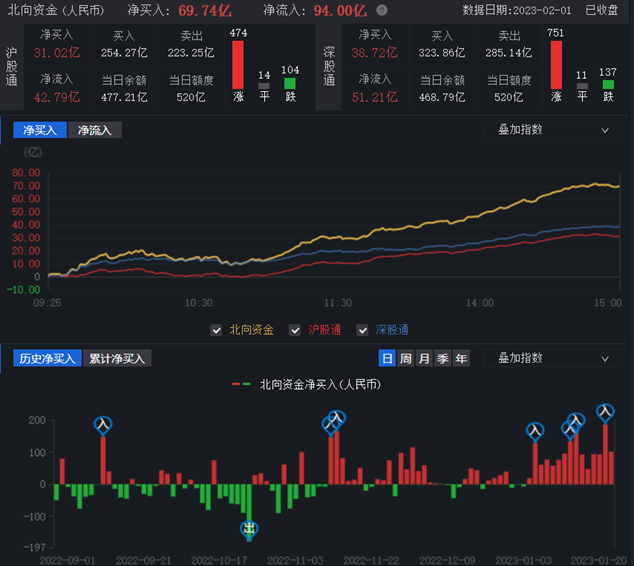Uncheck the 北向资金 series checkbox
The image size is (634, 566).
[x=216, y=330]
